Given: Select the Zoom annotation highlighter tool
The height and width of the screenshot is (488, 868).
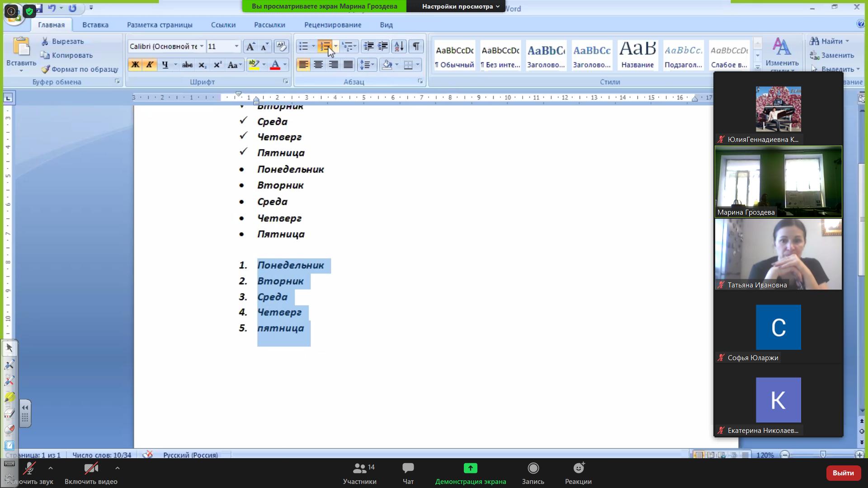Looking at the screenshot, I should tap(9, 397).
